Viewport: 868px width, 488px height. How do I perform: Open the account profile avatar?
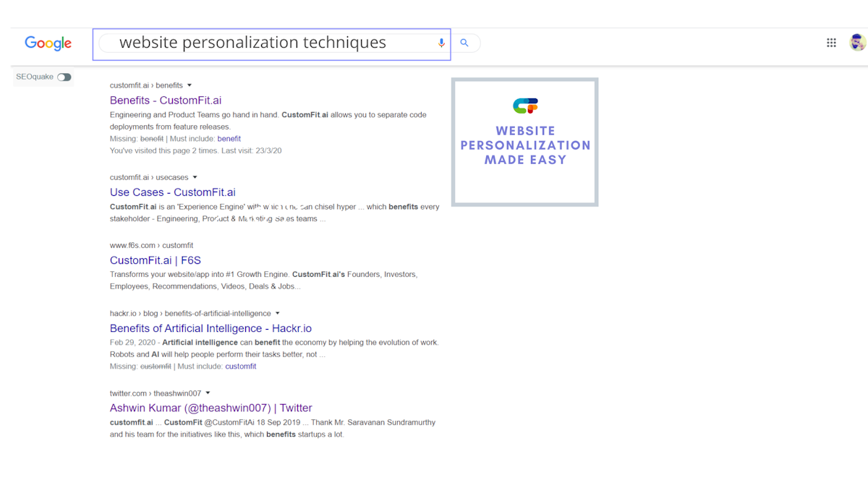857,43
